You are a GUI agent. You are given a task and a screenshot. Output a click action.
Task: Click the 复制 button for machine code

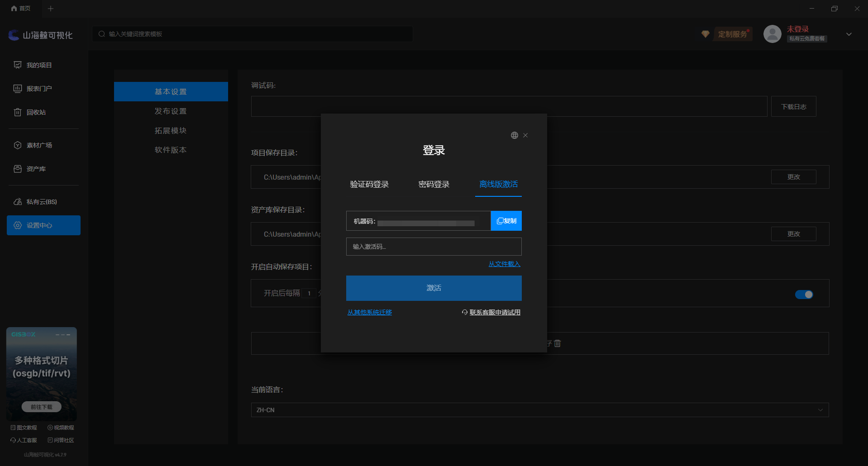click(x=506, y=221)
